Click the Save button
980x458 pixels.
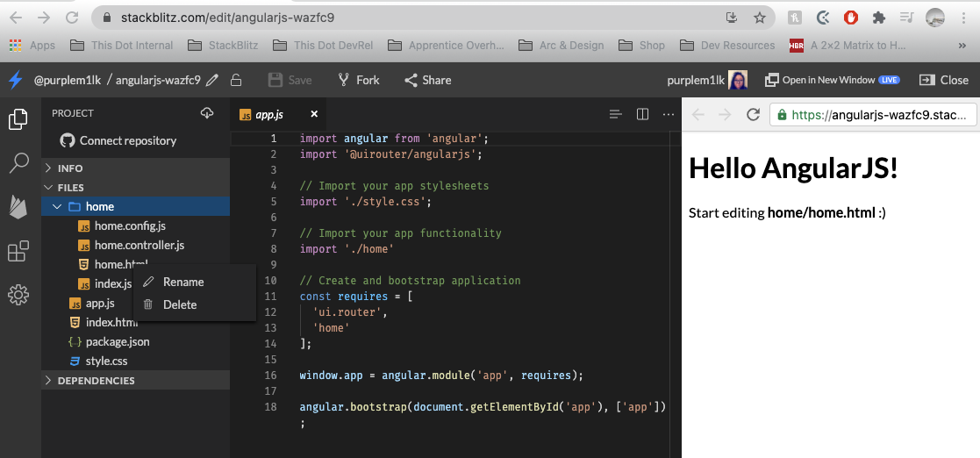point(290,80)
